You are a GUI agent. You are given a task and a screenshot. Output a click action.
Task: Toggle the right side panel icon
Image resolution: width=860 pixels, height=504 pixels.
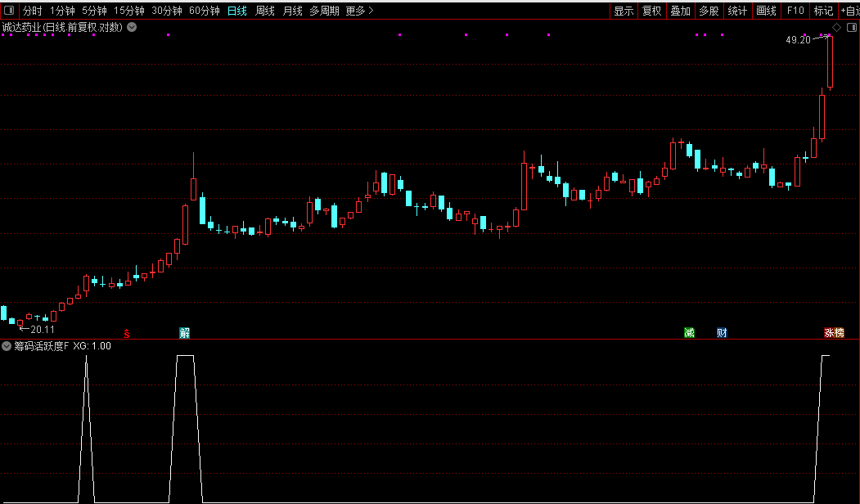852,28
